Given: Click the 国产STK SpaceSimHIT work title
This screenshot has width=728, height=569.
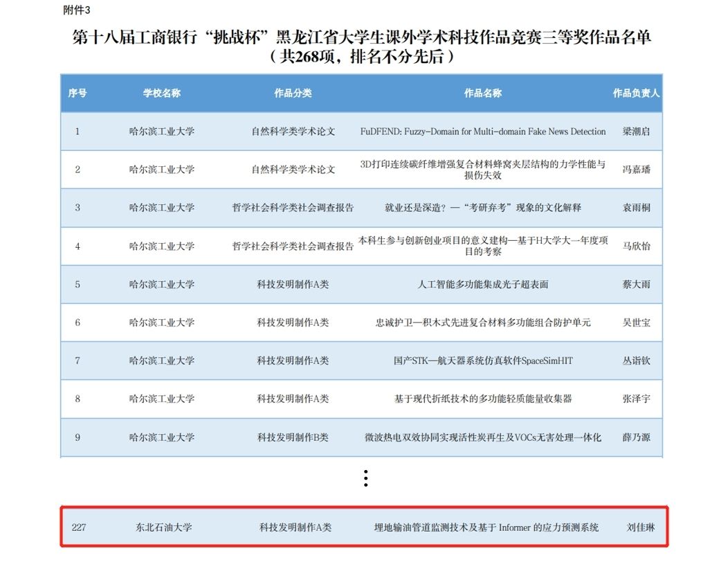Looking at the screenshot, I should pyautogui.click(x=483, y=361).
